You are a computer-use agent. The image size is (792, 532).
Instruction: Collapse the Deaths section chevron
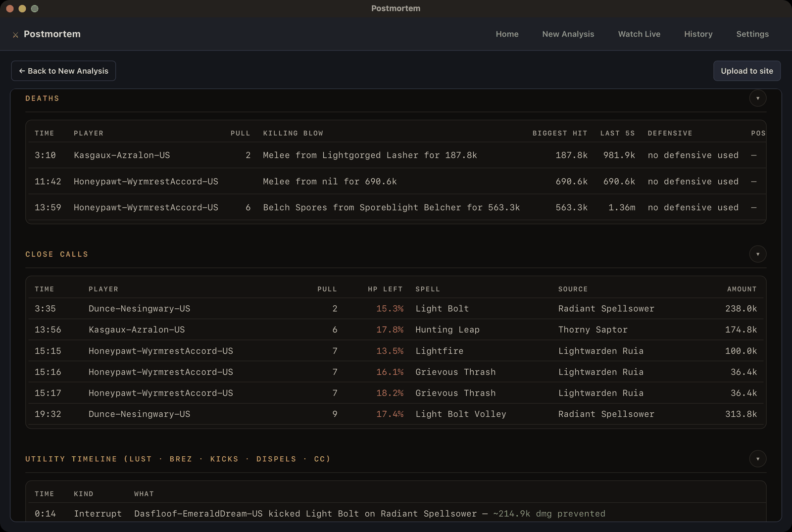tap(757, 98)
